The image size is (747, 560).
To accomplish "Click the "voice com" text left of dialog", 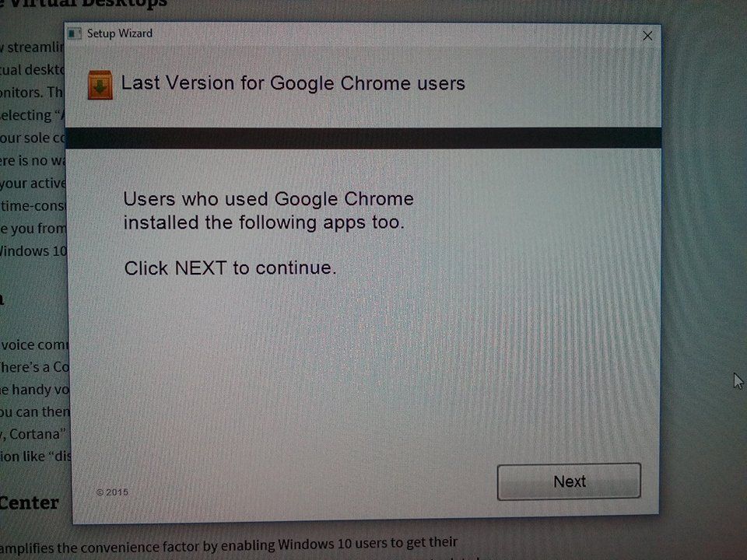I will pos(35,345).
